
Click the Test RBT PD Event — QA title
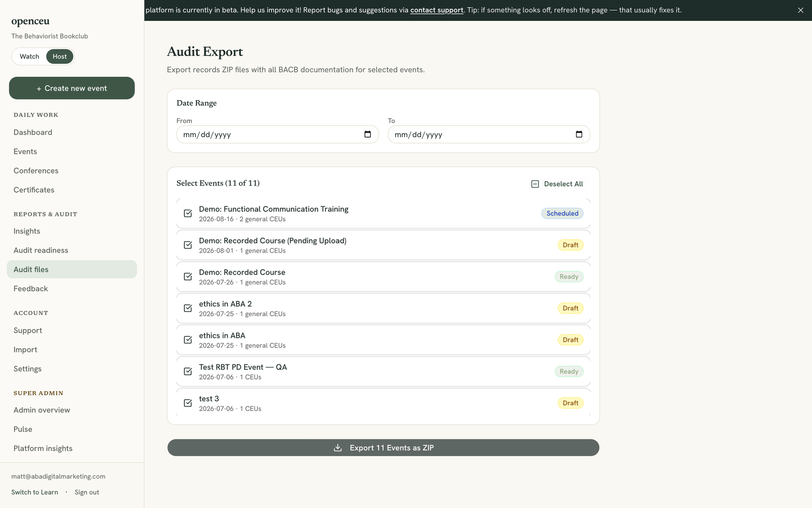[x=243, y=367]
